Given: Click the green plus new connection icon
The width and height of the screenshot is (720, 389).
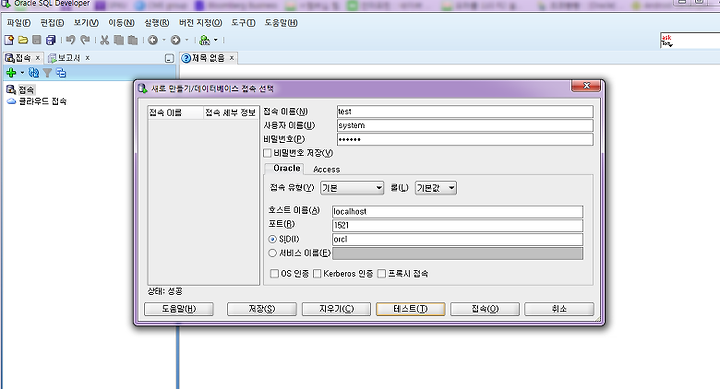Looking at the screenshot, I should coord(11,72).
